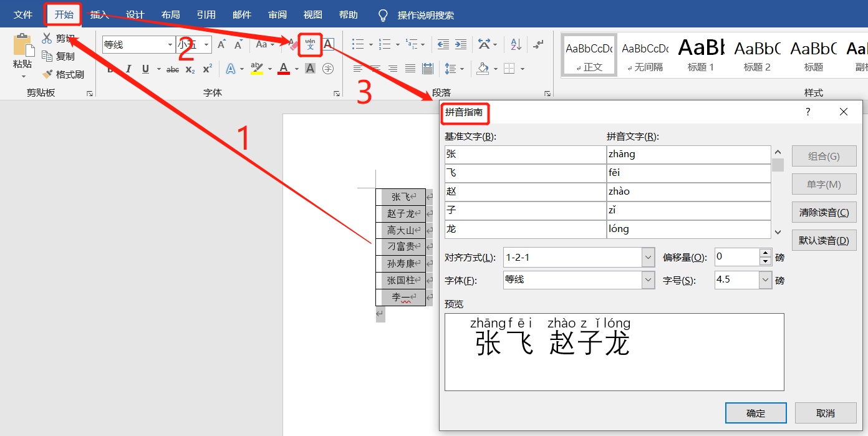Click Default Readings (默认读音) button
The height and width of the screenshot is (436, 868).
(x=824, y=240)
